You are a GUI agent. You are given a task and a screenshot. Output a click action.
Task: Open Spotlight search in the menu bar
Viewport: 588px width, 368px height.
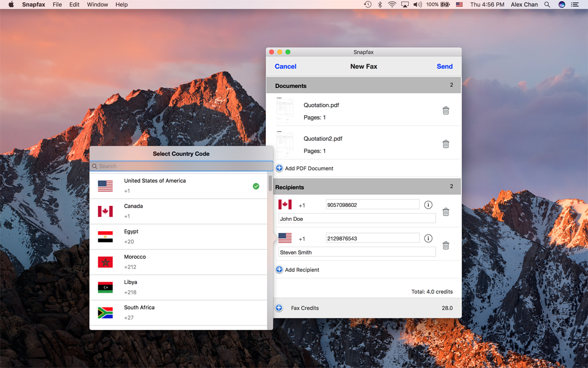point(547,5)
